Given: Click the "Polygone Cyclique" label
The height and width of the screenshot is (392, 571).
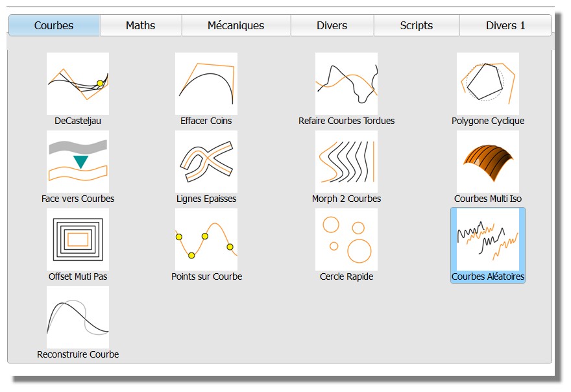Looking at the screenshot, I should click(x=487, y=121).
